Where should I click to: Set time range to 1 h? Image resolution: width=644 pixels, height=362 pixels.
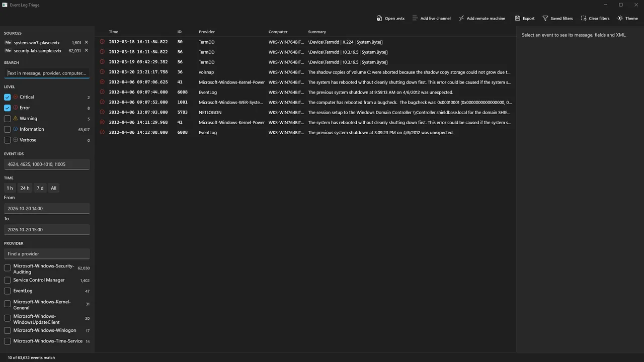coord(10,188)
